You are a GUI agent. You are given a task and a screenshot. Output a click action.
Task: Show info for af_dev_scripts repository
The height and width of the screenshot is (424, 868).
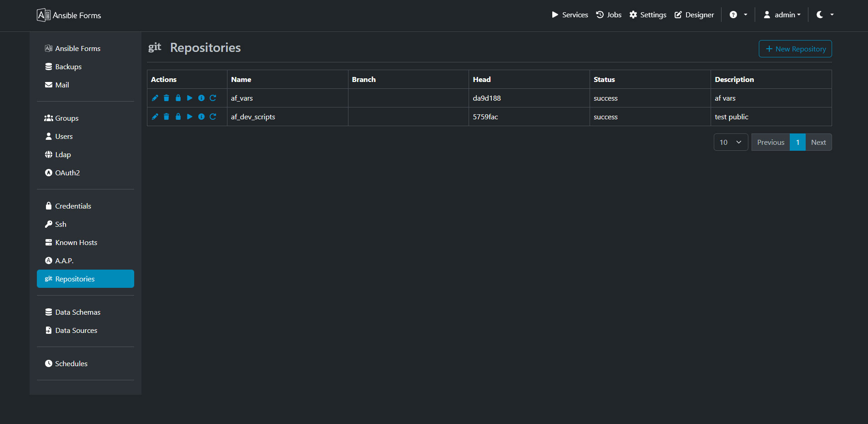tap(201, 117)
